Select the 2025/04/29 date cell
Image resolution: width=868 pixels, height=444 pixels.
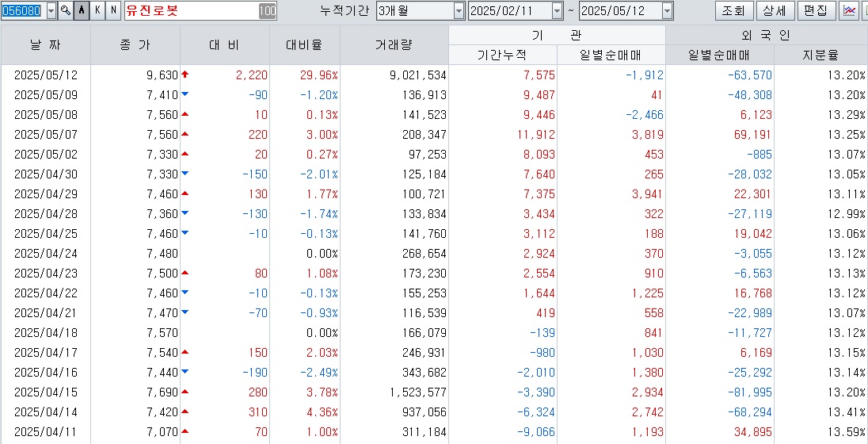[x=46, y=194]
